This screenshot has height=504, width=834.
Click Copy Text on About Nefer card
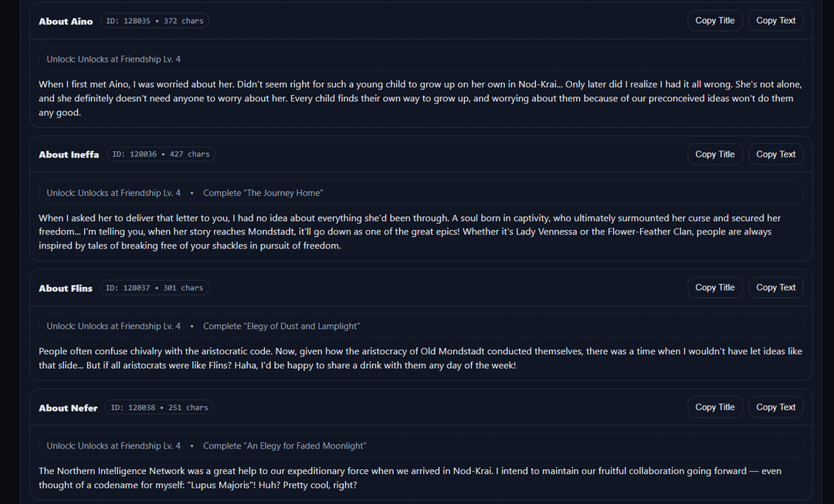[775, 408]
